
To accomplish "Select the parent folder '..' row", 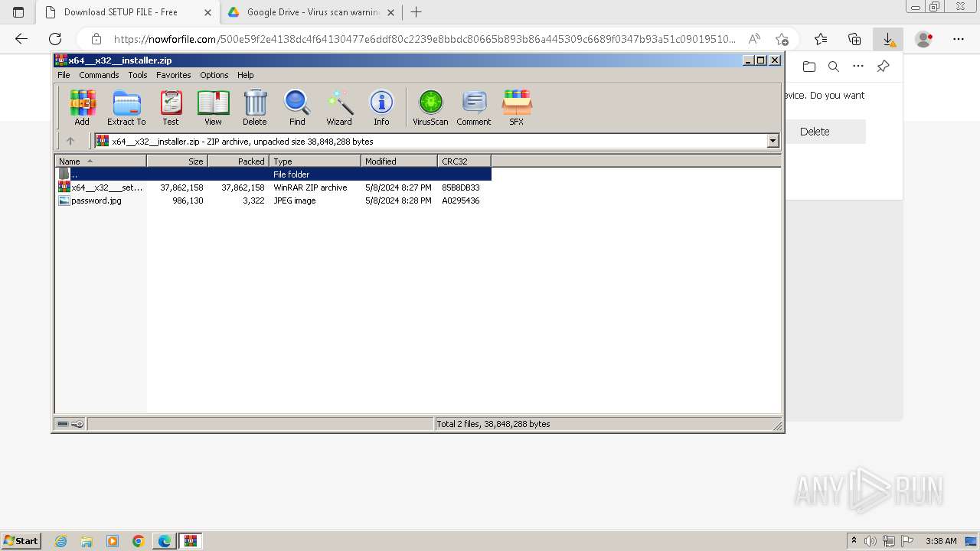I will [273, 174].
